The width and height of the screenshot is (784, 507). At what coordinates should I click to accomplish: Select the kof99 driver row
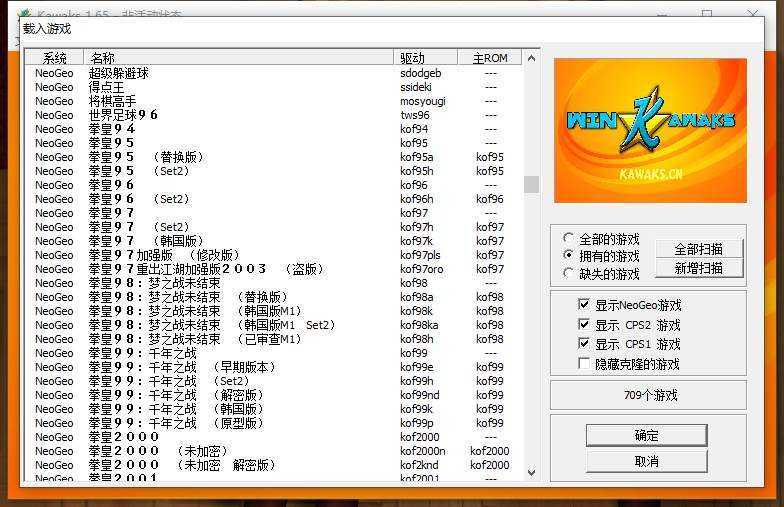274,353
